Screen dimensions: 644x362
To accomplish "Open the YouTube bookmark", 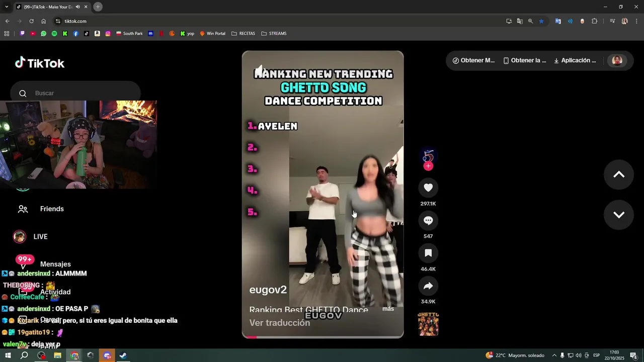I will [x=33, y=34].
